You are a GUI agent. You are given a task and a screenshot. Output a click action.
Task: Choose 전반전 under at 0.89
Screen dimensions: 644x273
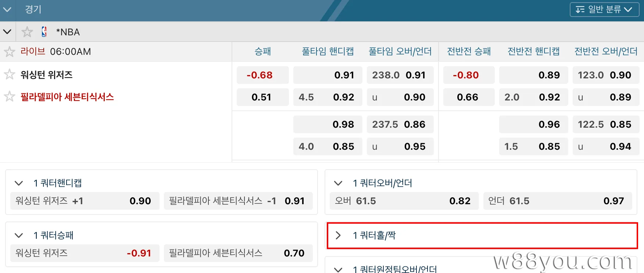click(x=606, y=97)
